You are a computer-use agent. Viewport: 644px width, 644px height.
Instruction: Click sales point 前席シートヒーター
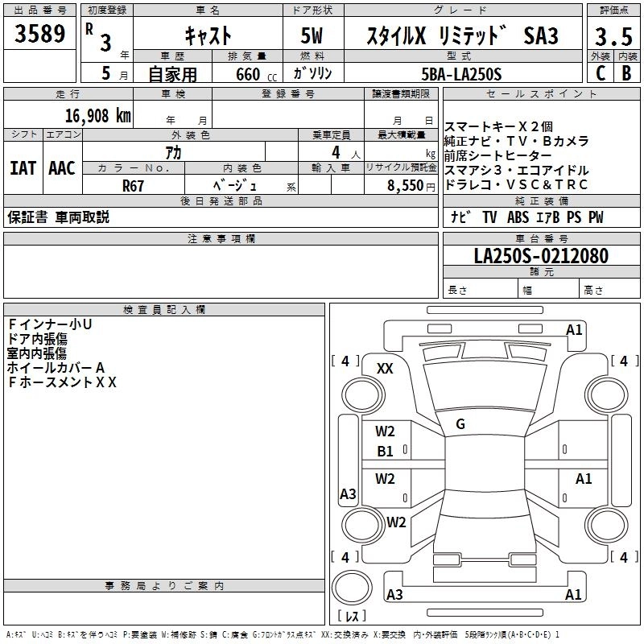point(497,155)
